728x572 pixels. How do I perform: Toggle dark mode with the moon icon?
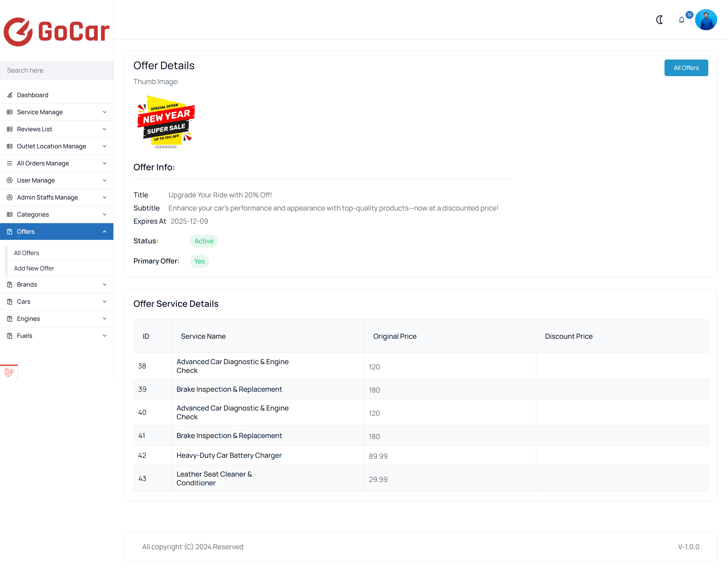[659, 20]
